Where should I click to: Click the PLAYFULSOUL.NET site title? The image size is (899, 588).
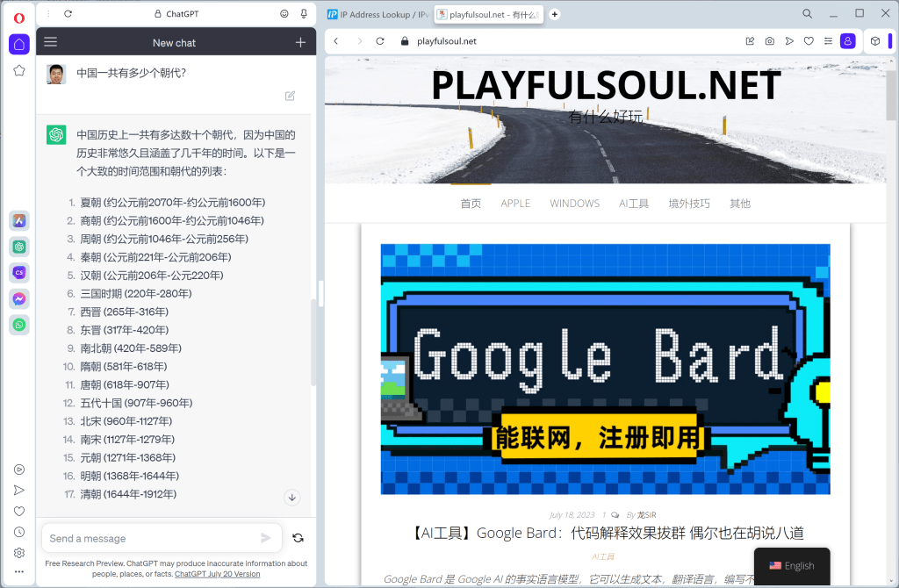click(606, 86)
